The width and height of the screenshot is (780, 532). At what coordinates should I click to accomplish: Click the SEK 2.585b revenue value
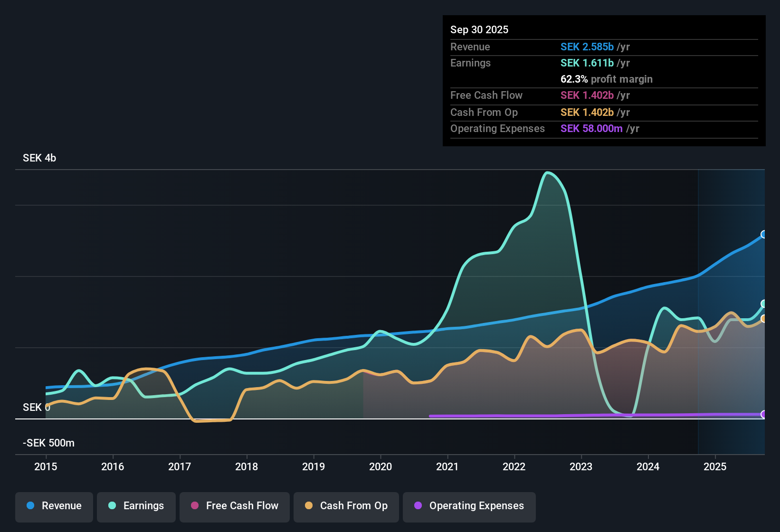pyautogui.click(x=588, y=47)
